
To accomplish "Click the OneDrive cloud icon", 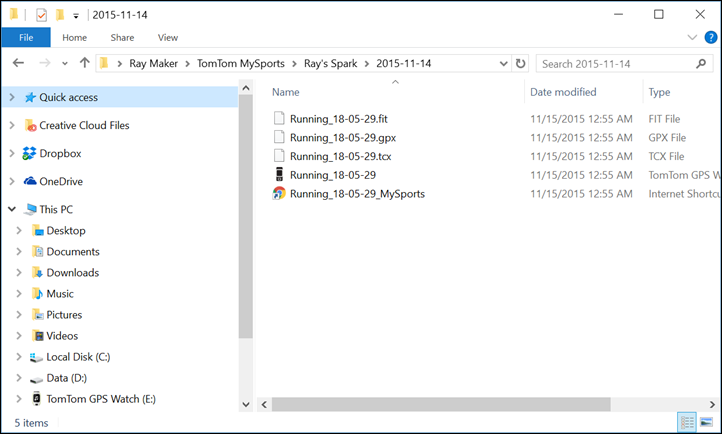I will click(x=30, y=181).
